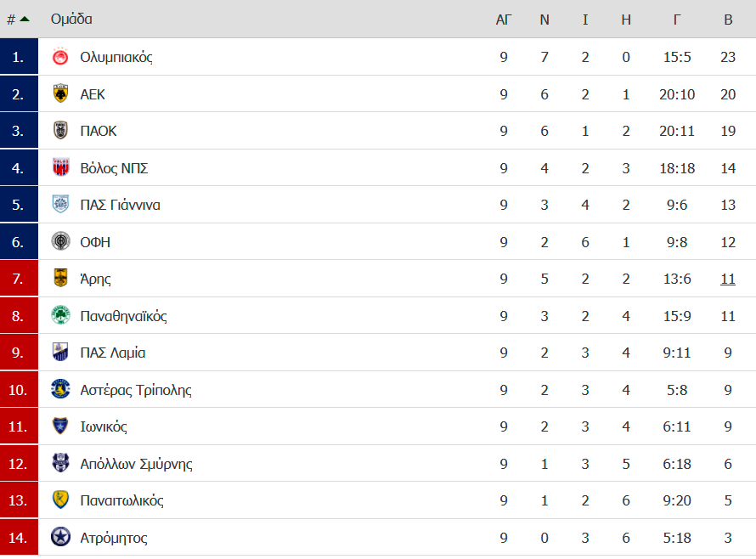Viewport: 756px width, 559px height.
Task: Click the ΟΦΗ club crest icon
Action: pos(60,241)
